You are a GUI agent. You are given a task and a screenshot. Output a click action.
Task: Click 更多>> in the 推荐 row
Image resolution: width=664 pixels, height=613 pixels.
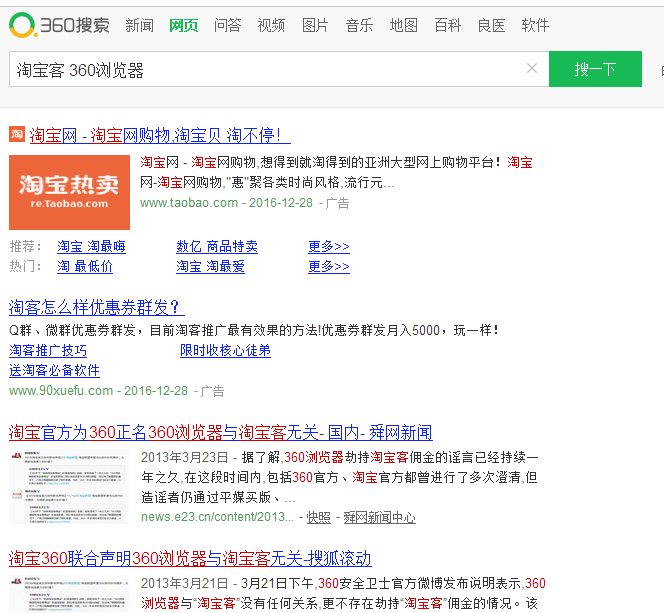click(329, 246)
